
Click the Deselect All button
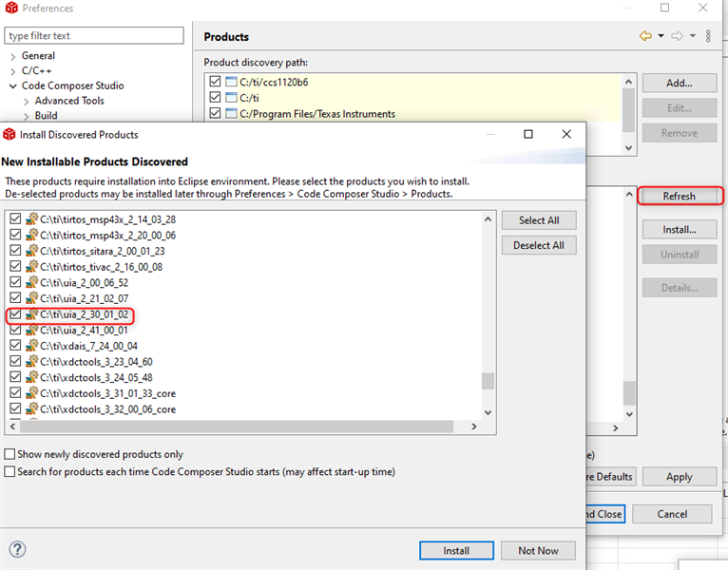tap(539, 245)
